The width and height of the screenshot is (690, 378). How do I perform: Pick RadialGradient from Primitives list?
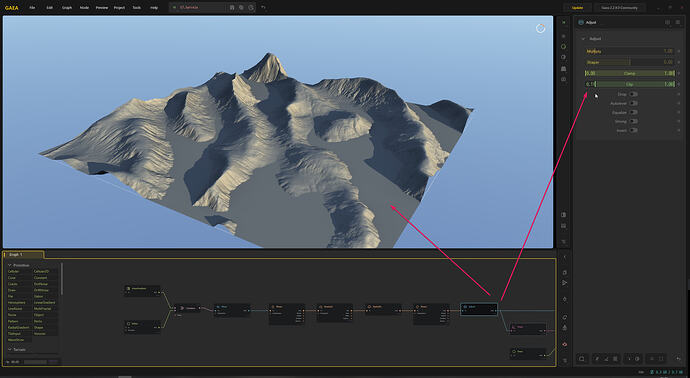pyautogui.click(x=18, y=327)
